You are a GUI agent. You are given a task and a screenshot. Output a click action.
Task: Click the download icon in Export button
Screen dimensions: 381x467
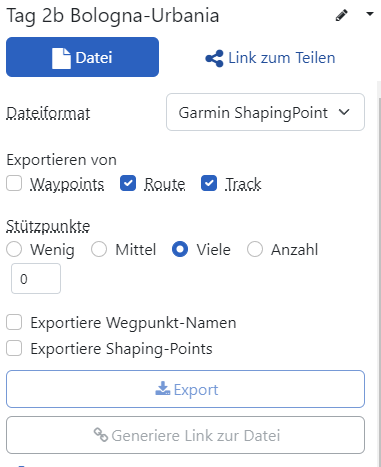coord(163,389)
